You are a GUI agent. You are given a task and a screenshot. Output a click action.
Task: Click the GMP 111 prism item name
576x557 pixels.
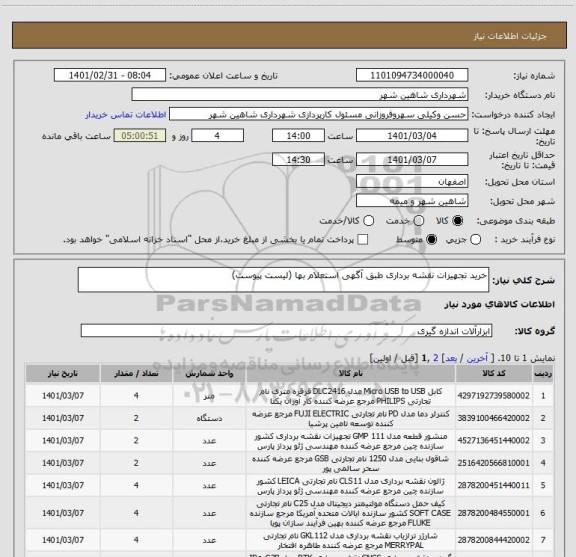pyautogui.click(x=351, y=441)
